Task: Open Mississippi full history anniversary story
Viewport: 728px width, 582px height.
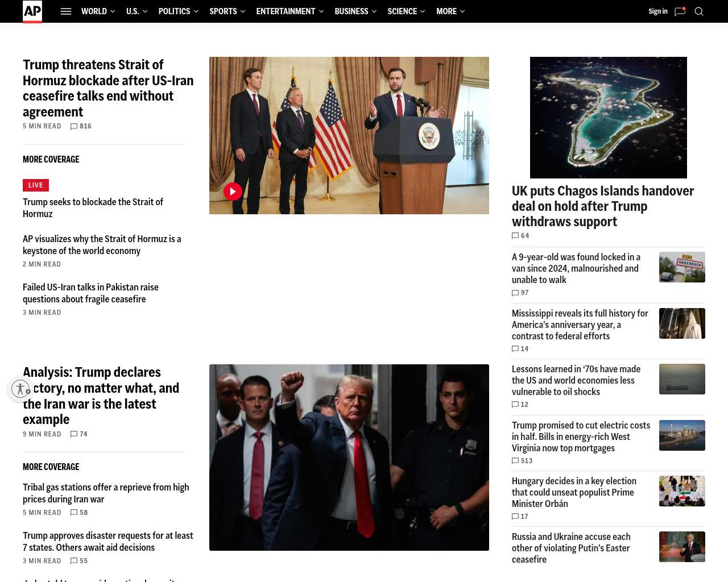Action: click(580, 325)
